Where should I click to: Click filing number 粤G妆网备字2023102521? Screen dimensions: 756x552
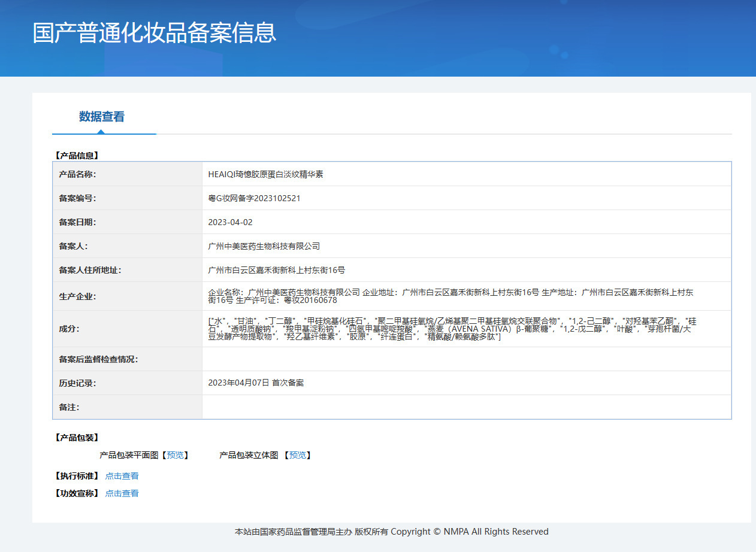[254, 198]
